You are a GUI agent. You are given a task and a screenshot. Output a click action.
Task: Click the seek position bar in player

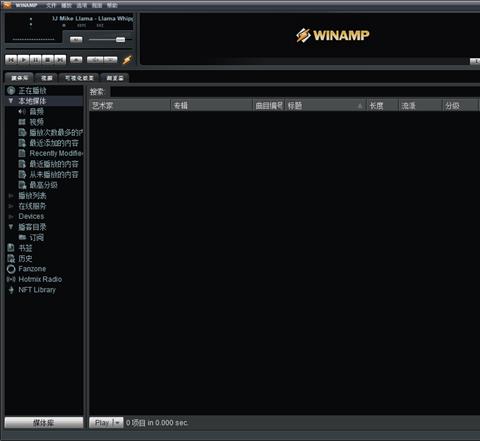pos(69,49)
